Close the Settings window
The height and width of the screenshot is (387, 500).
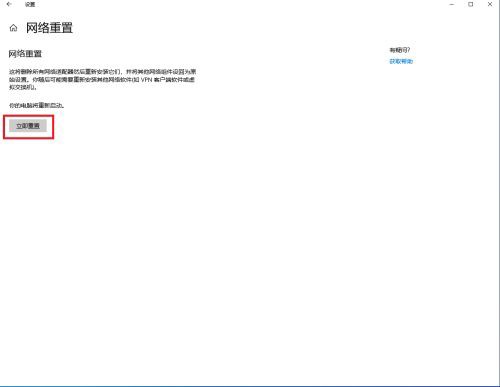coord(490,4)
